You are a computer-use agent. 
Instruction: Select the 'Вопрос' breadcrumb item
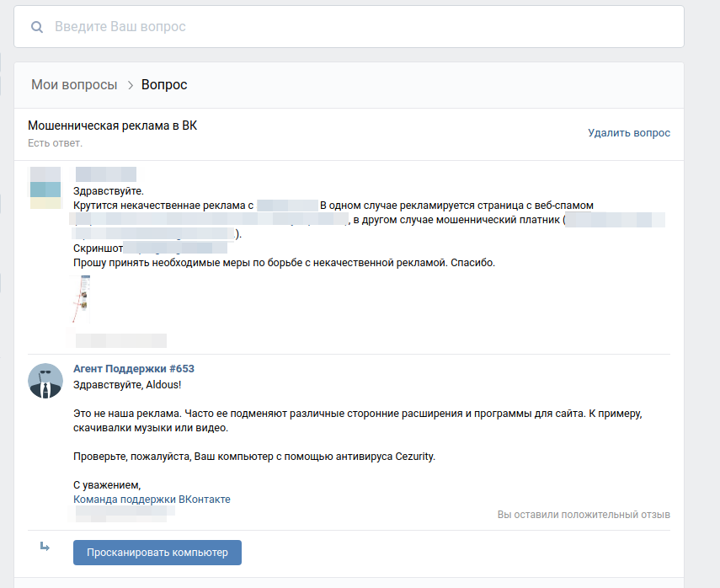coord(164,85)
